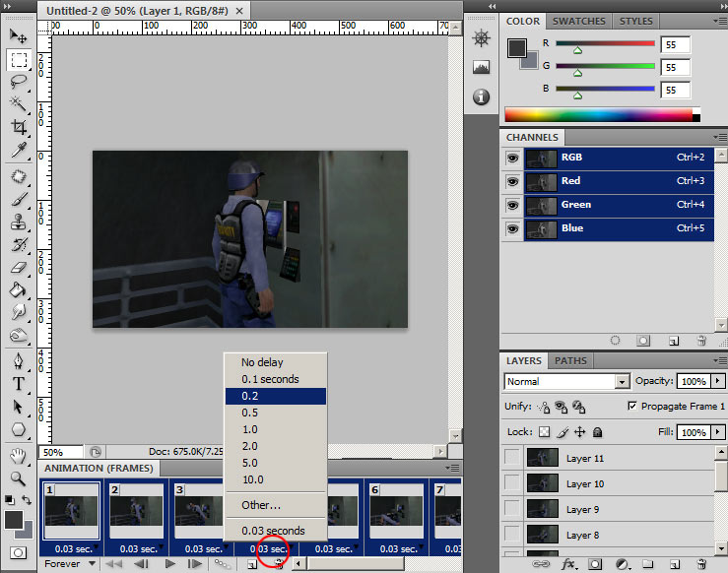The width and height of the screenshot is (728, 573).
Task: Choose No delay from menu
Action: tap(276, 362)
